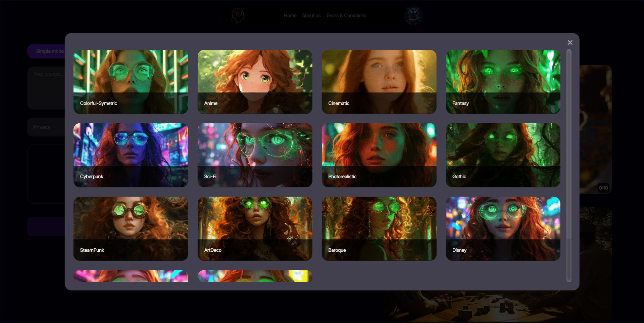Select the Sci-Fi style card
The width and height of the screenshot is (644, 323).
[x=255, y=155]
